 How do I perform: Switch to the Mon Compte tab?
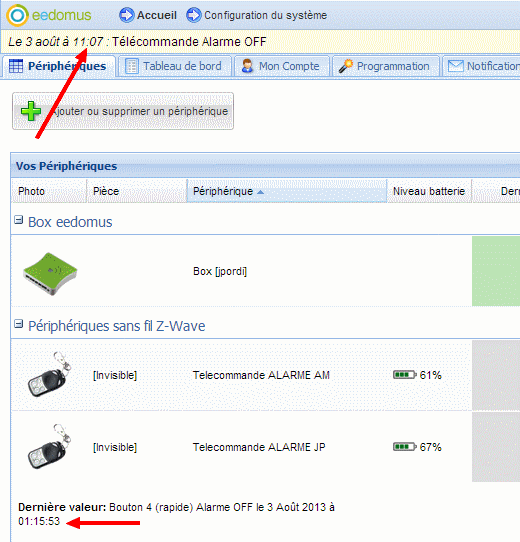point(281,66)
